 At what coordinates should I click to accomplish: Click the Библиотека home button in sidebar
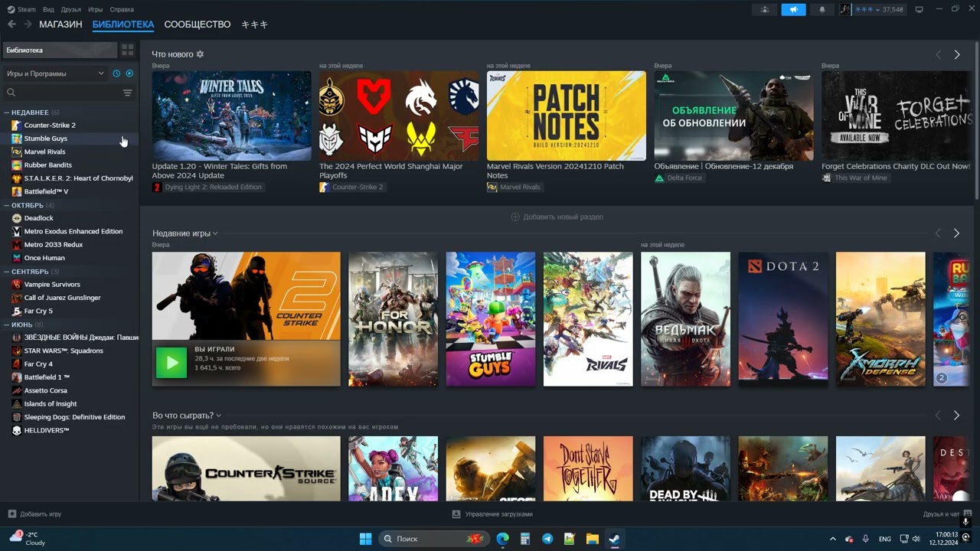tap(60, 50)
